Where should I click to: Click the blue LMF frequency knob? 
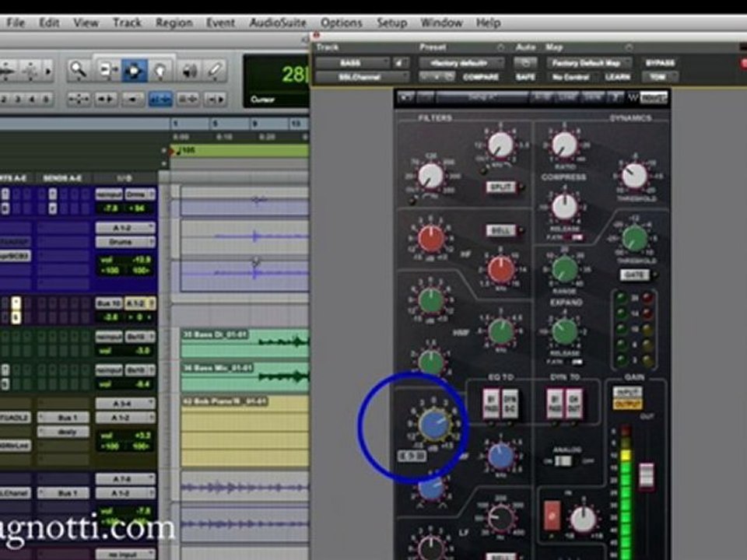[500, 456]
